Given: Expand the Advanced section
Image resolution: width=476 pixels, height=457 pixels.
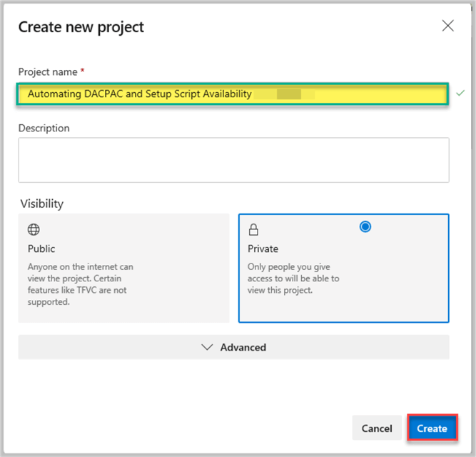Looking at the screenshot, I should (x=233, y=347).
